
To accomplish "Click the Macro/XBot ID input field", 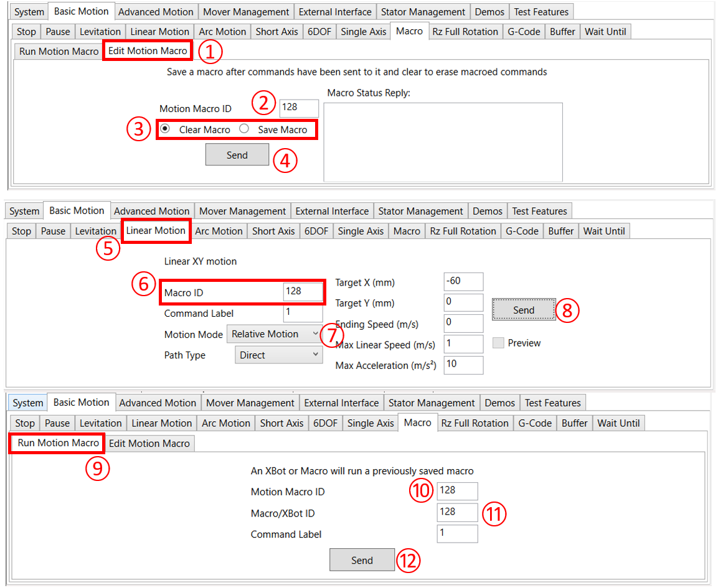I will point(457,512).
